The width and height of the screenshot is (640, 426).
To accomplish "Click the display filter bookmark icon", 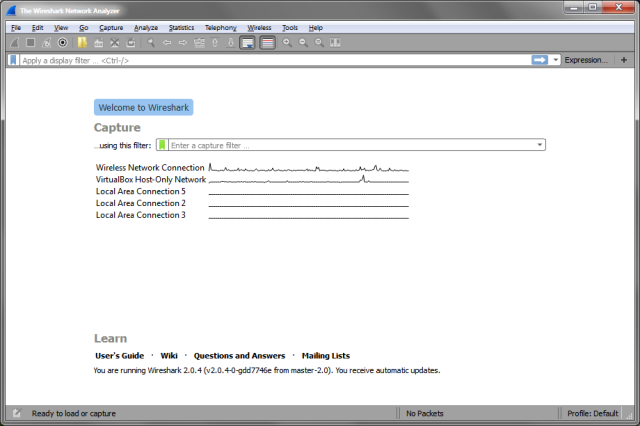I will click(x=13, y=60).
